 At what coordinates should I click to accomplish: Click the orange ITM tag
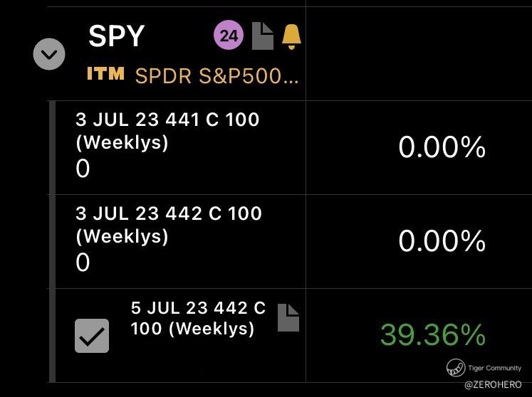point(105,73)
